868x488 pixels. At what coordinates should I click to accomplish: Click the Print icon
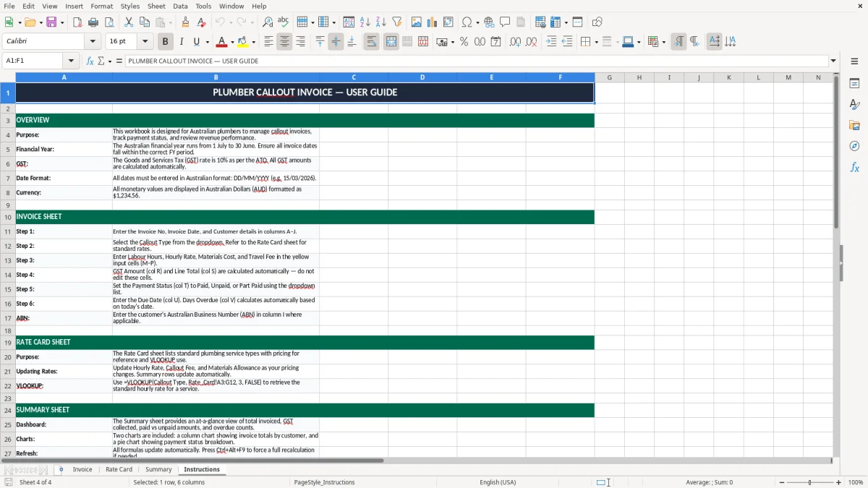(93, 22)
